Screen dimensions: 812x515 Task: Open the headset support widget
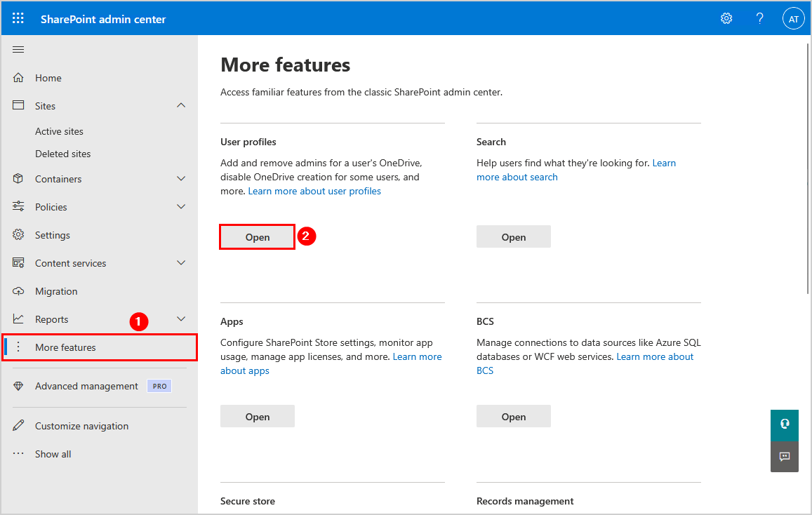click(x=784, y=424)
